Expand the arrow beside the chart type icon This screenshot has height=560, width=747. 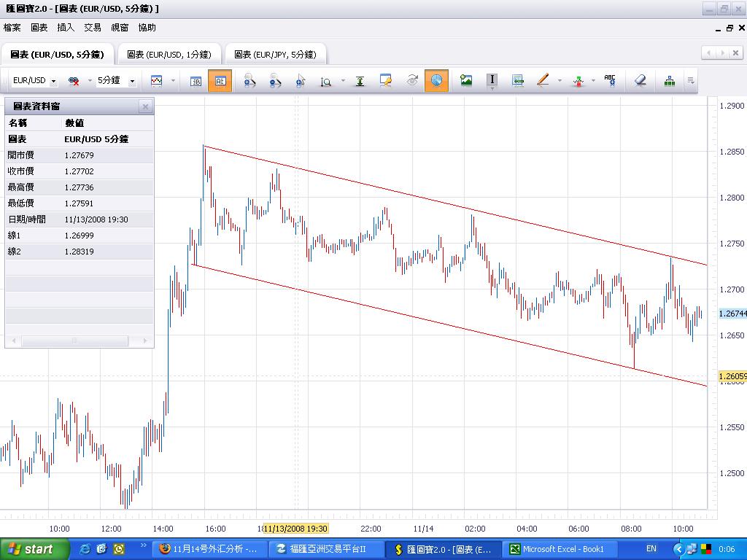[x=173, y=80]
